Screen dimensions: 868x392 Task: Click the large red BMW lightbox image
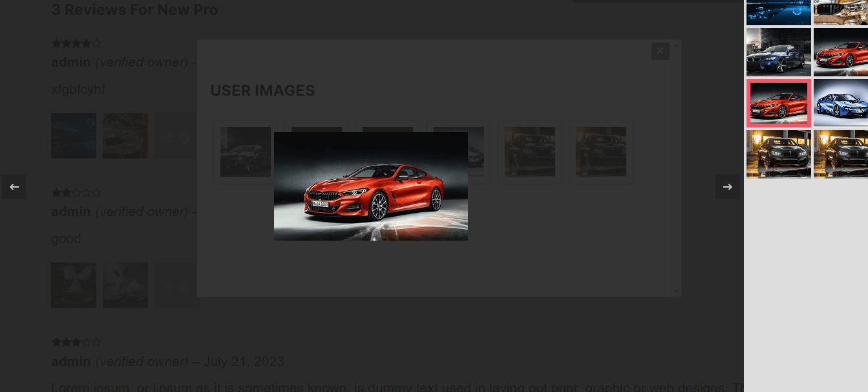(371, 186)
